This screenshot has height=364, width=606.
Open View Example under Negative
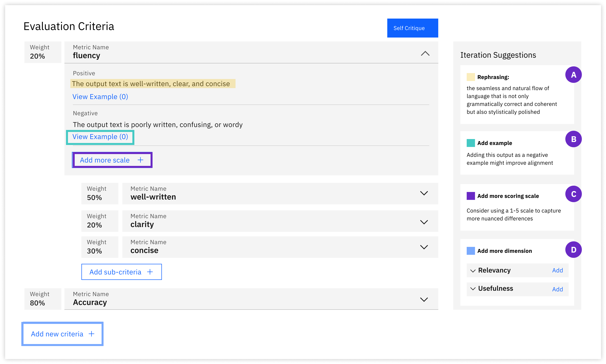point(100,137)
